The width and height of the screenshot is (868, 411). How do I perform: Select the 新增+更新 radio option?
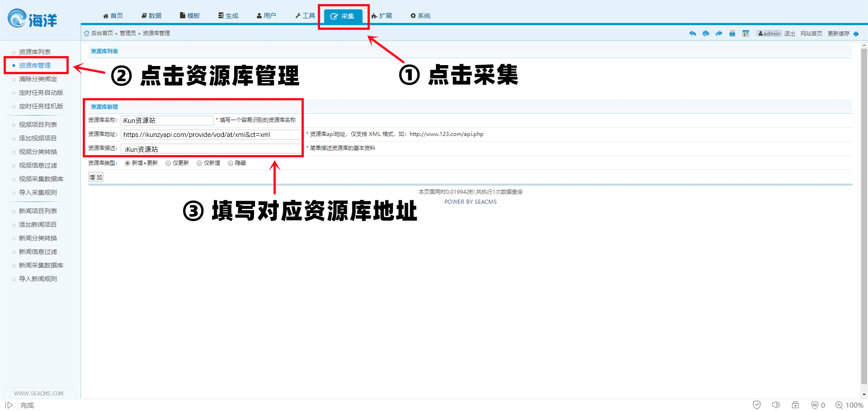127,163
